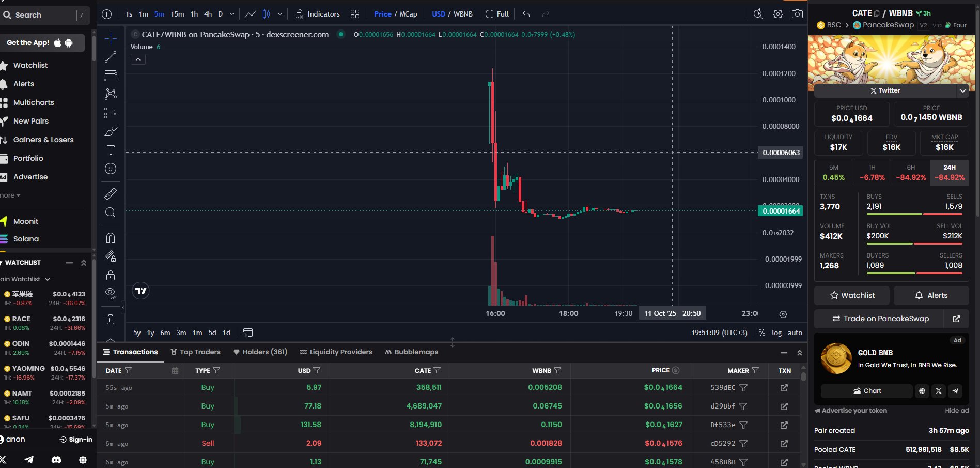Click the Sign-in link
Image resolution: width=980 pixels, height=468 pixels.
tap(76, 440)
